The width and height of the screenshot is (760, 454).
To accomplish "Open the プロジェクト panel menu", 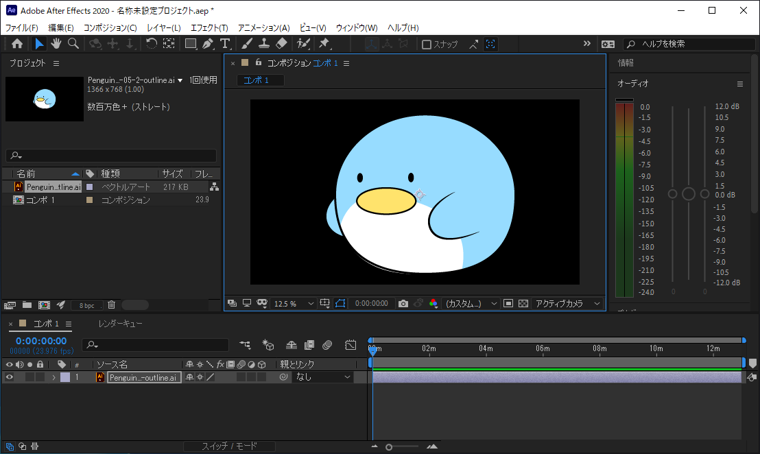I will coord(56,63).
